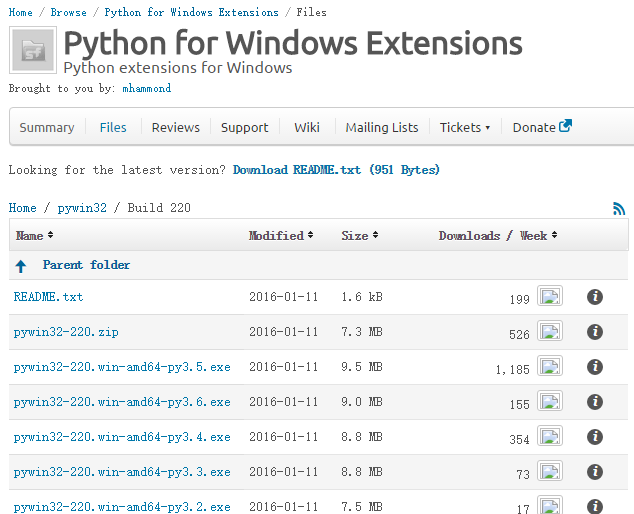Open the RSS feed icon
The width and height of the screenshot is (634, 514).
[x=619, y=209]
